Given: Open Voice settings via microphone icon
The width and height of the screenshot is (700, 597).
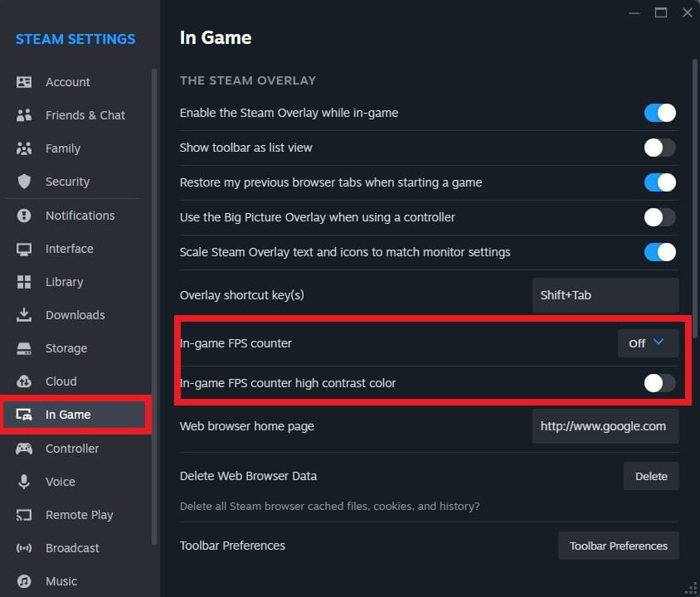Looking at the screenshot, I should click(x=24, y=482).
